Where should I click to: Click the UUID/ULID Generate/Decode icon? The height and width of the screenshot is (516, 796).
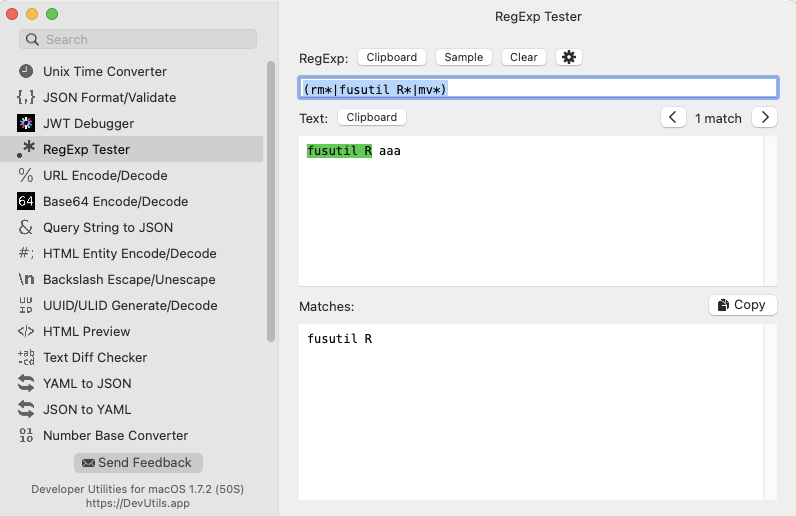click(x=26, y=306)
